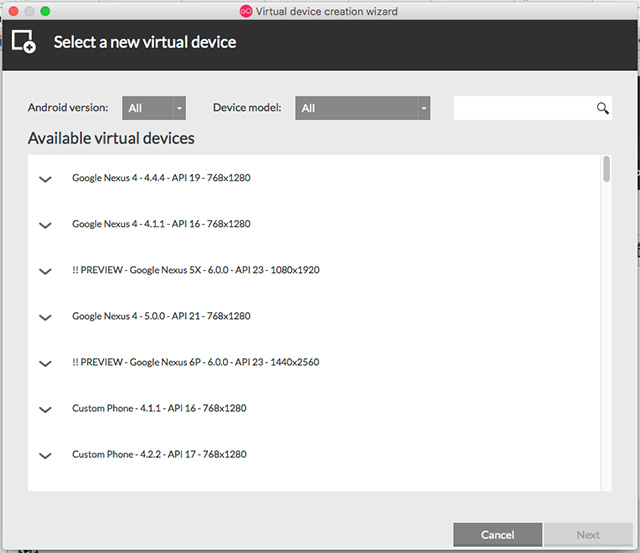The width and height of the screenshot is (640, 553).
Task: Expand Google Nexus 4 - 5.0.0 chevron
Action: point(45,317)
